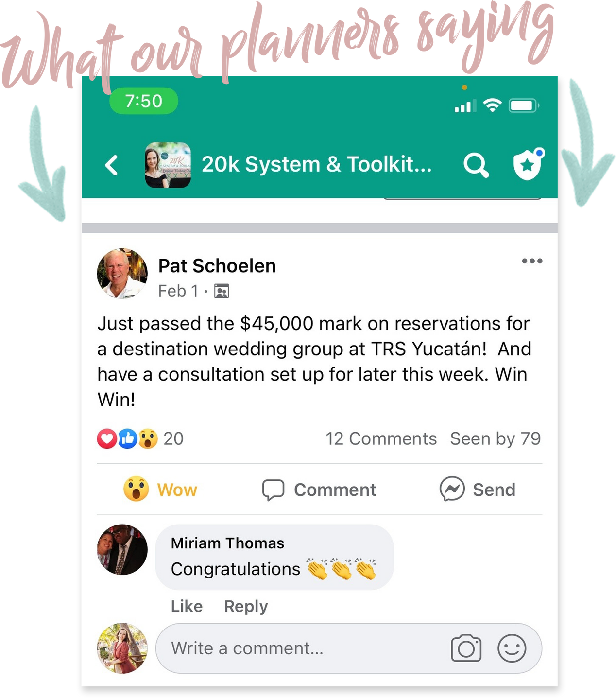Open Pat Schoelen's profile picture
Screen dimensions: 616x700
pyautogui.click(x=122, y=274)
